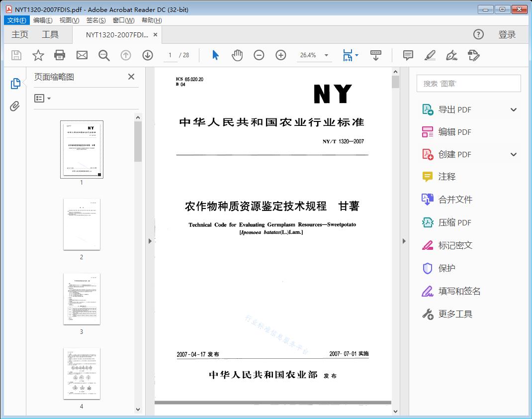This screenshot has width=532, height=419.
Task: Activate the Selection arrow tool
Action: point(215,55)
